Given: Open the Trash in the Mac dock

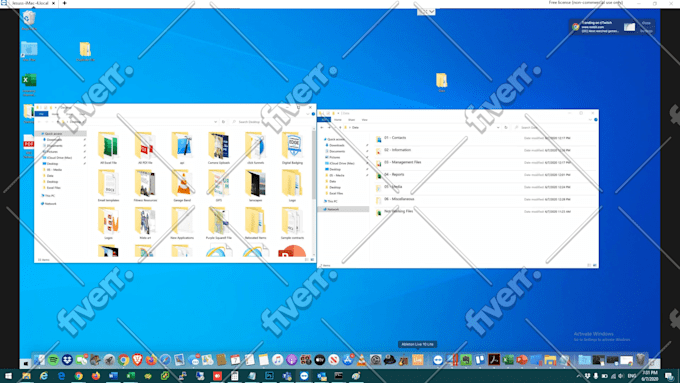Looking at the screenshot, I should pyautogui.click(x=641, y=360).
